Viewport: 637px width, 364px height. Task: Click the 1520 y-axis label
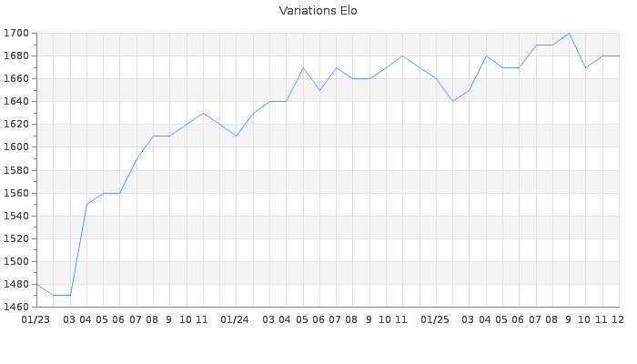tap(16, 238)
